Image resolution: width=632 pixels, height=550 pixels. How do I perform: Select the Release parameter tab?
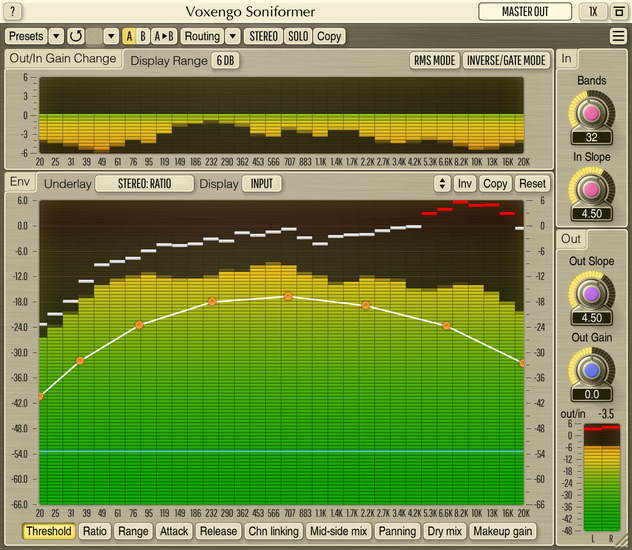tap(218, 531)
